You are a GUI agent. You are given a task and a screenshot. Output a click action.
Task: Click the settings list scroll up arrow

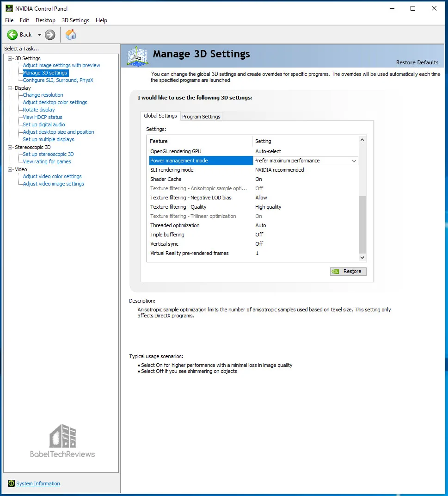(362, 140)
